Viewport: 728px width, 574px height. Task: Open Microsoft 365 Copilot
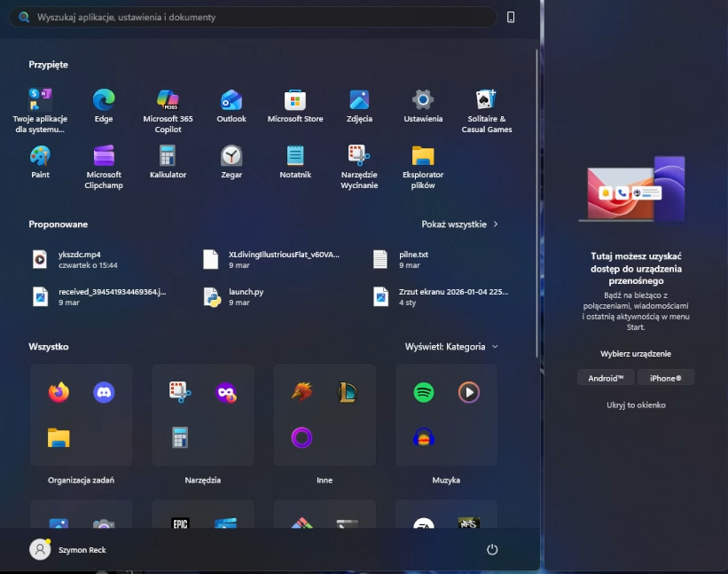click(168, 111)
